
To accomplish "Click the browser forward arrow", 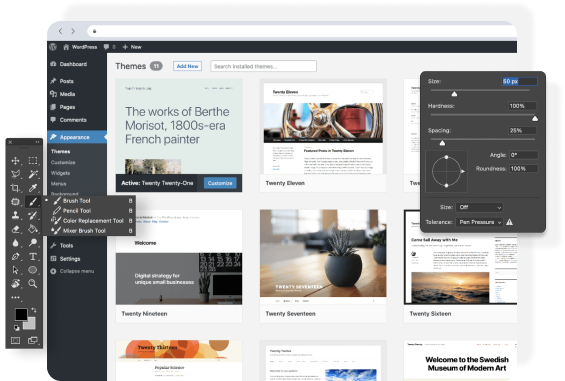I will click(73, 31).
